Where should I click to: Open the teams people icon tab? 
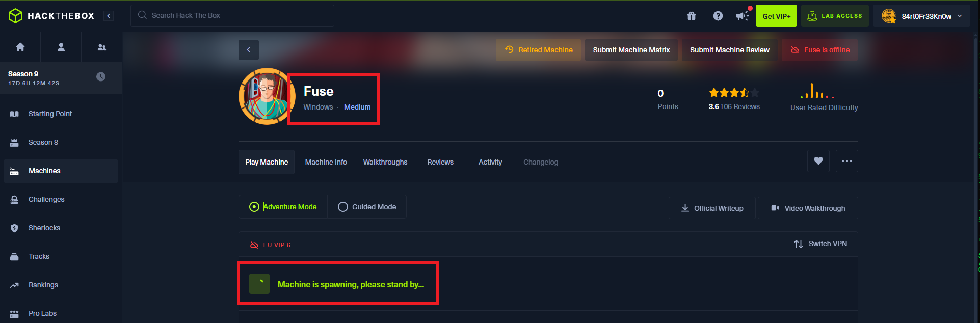click(102, 47)
